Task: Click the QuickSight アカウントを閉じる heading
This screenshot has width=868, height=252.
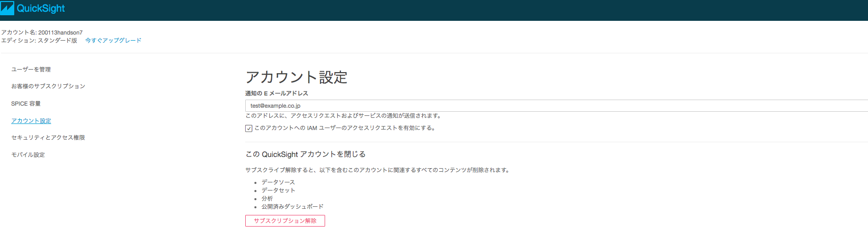Action: pos(306,154)
